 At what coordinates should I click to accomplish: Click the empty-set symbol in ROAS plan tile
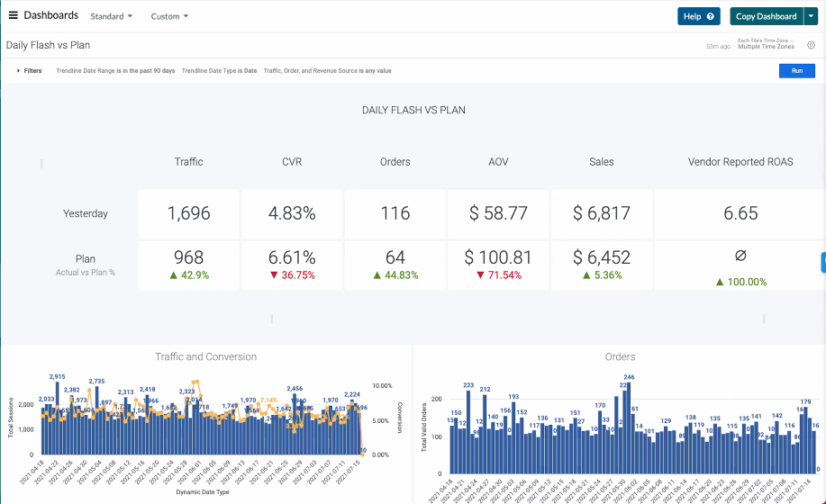740,256
